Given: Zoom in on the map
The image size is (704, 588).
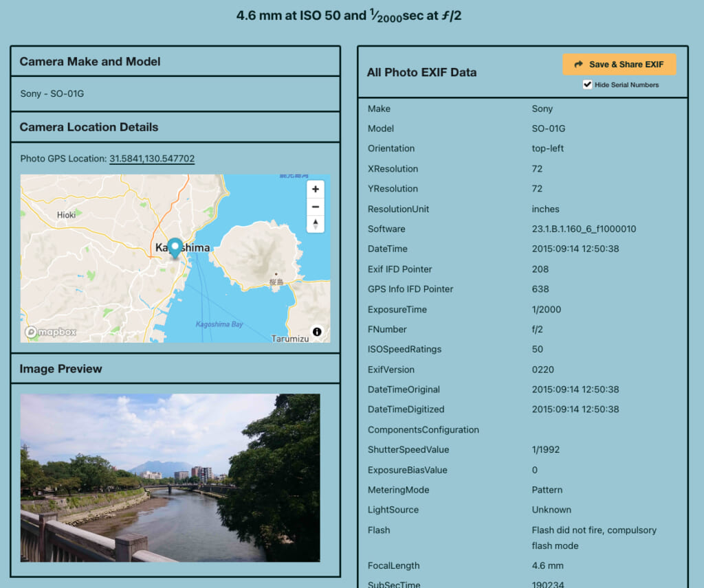Looking at the screenshot, I should point(315,190).
